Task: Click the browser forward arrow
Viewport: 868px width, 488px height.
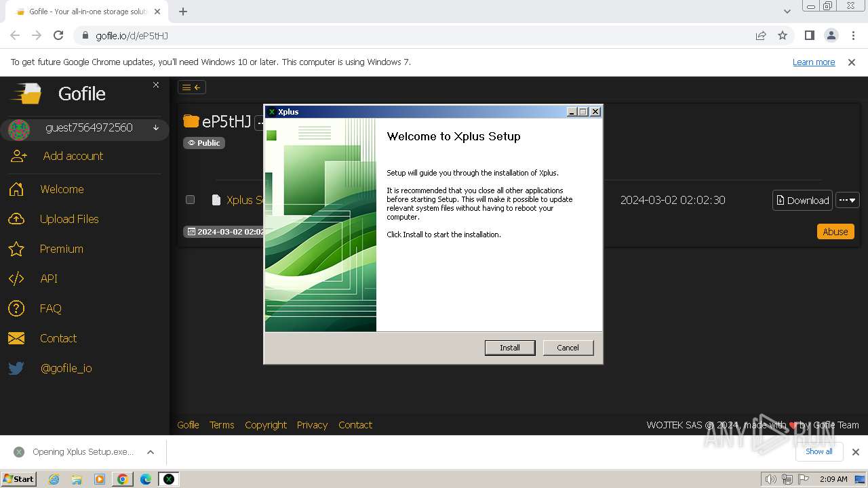Action: click(37, 35)
